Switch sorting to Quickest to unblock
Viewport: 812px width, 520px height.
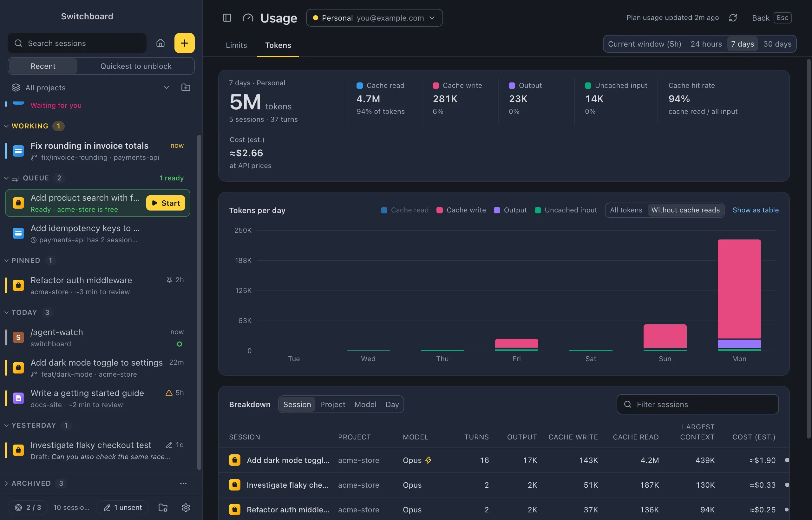pyautogui.click(x=136, y=66)
